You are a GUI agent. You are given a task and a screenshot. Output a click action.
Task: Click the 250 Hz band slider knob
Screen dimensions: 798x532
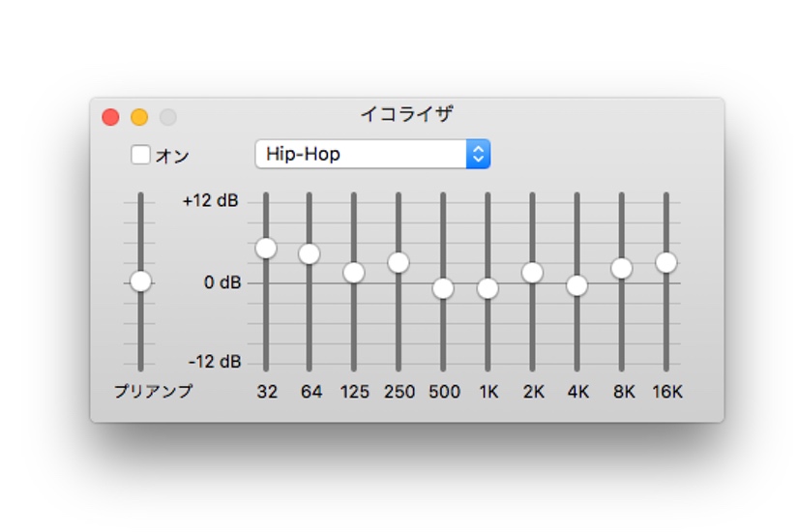click(x=399, y=263)
